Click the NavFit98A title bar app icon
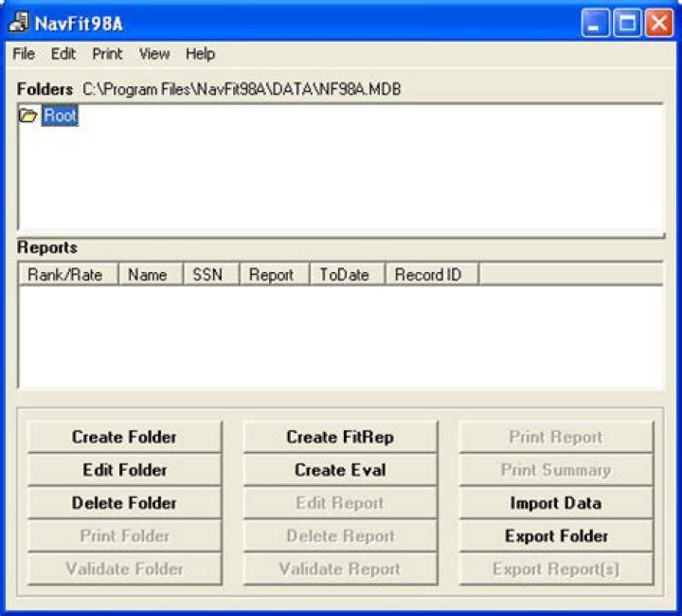 tap(18, 23)
